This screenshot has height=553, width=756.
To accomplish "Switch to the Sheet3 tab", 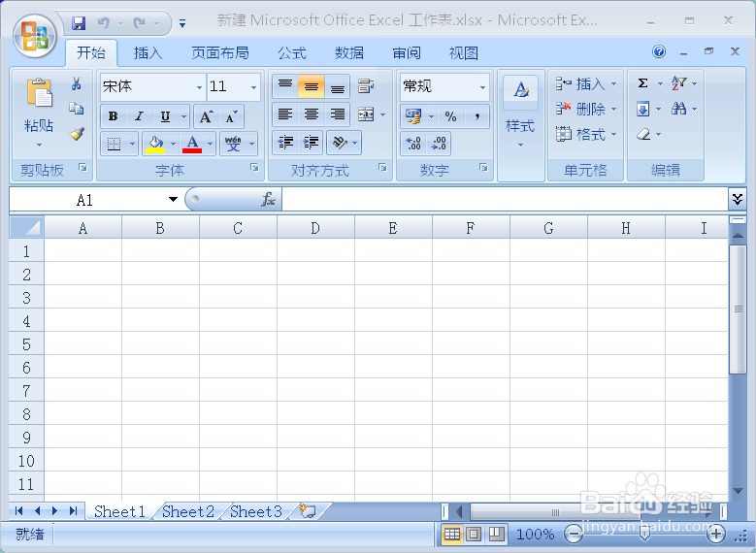I will [x=256, y=511].
